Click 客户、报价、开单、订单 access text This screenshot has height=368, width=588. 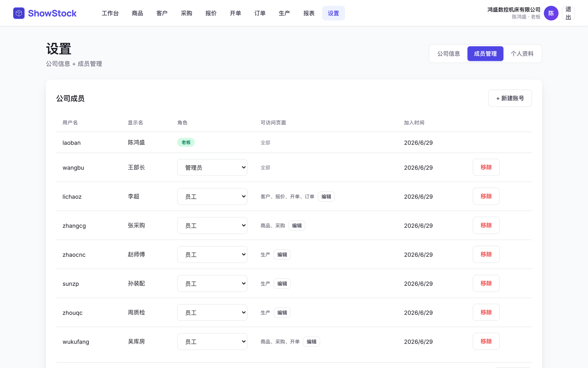point(287,197)
